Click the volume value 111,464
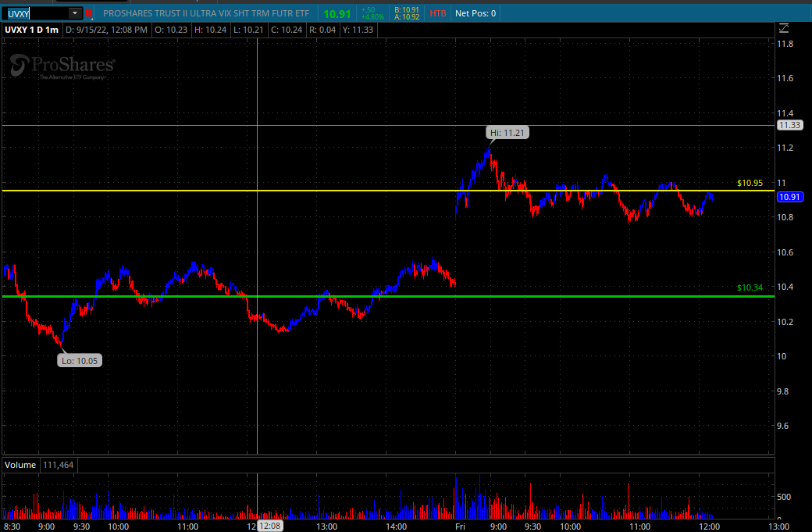Screen dimensions: 812x532 point(58,465)
